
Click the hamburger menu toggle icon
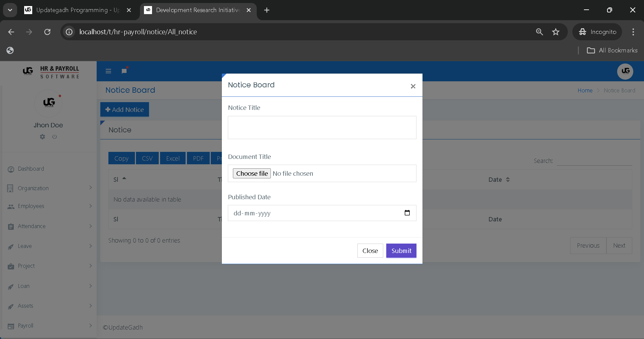pyautogui.click(x=108, y=71)
